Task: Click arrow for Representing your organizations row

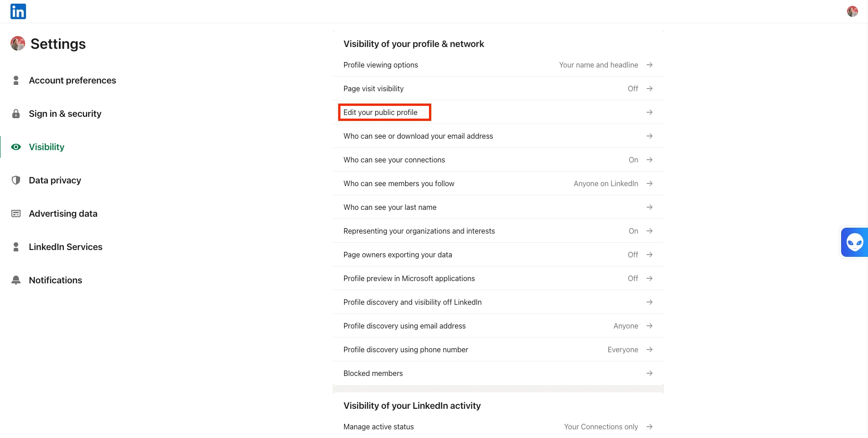Action: tap(649, 231)
